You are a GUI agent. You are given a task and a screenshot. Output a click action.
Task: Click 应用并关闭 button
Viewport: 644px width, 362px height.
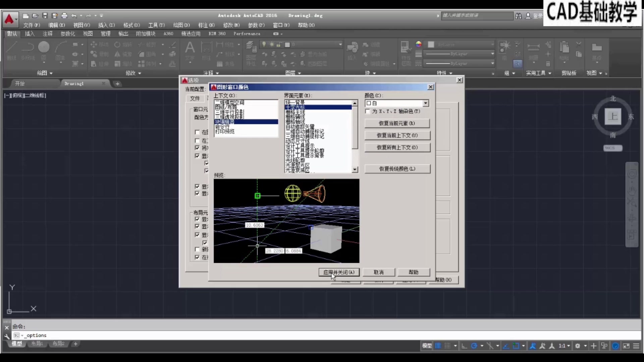(x=339, y=272)
